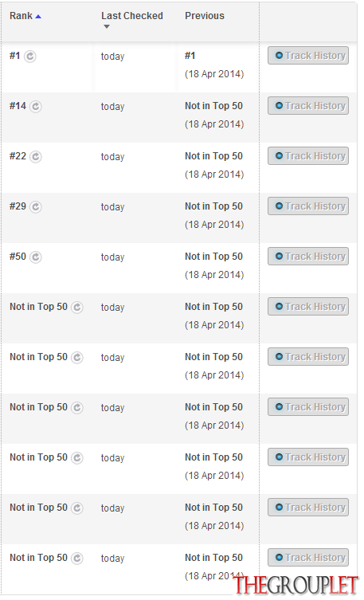Click the blue dot icon in #1 Track History

[x=279, y=56]
